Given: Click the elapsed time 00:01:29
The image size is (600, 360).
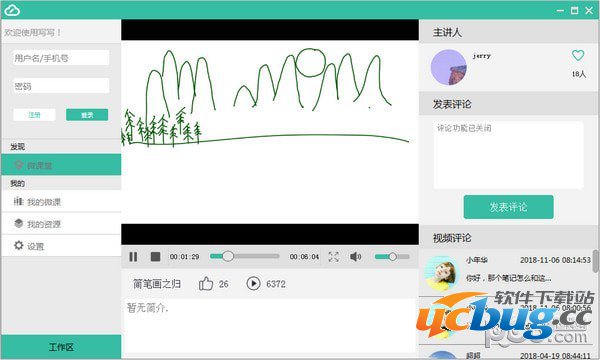Looking at the screenshot, I should (184, 257).
